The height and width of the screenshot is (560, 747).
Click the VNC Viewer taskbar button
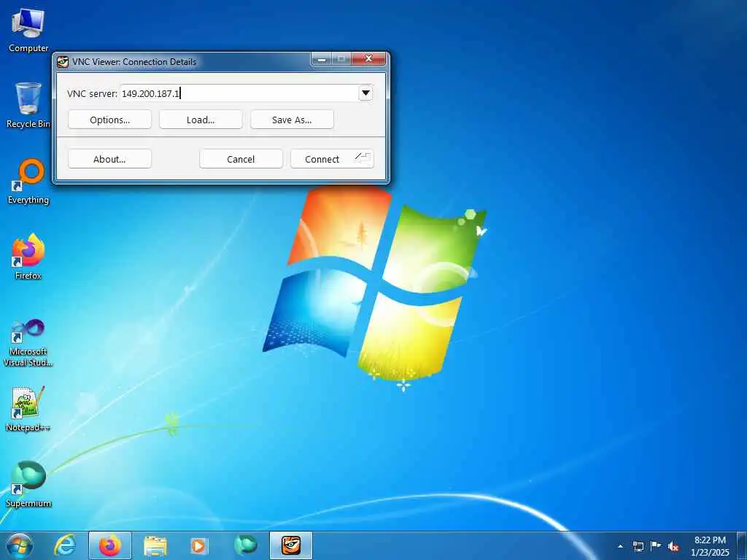click(x=291, y=545)
